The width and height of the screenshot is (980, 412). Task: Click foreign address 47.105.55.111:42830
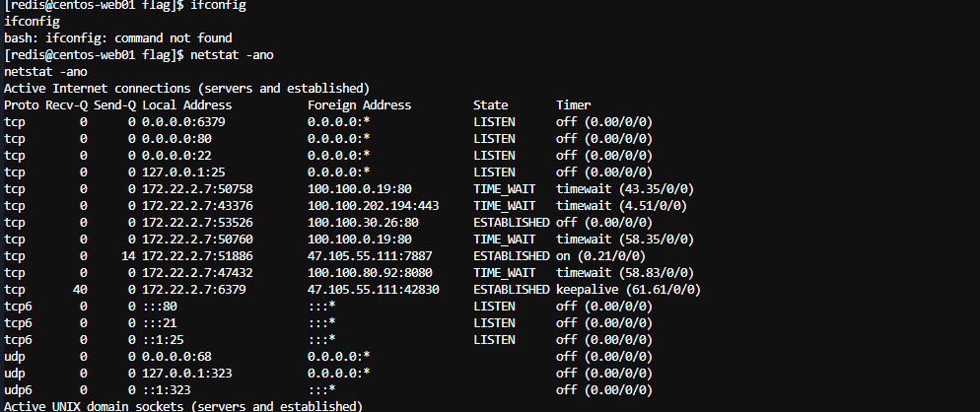point(373,290)
